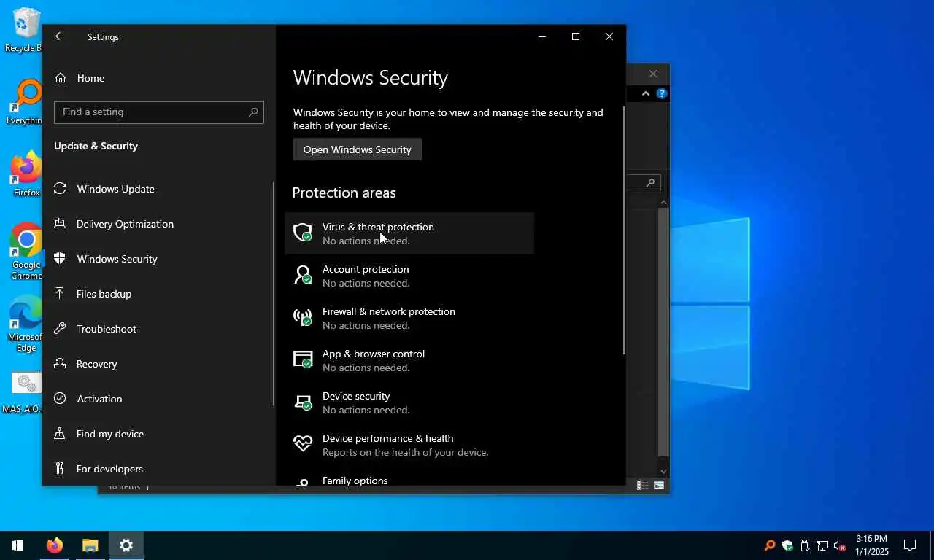The width and height of the screenshot is (934, 560).
Task: Open File Explorer from the taskbar
Action: (90, 545)
